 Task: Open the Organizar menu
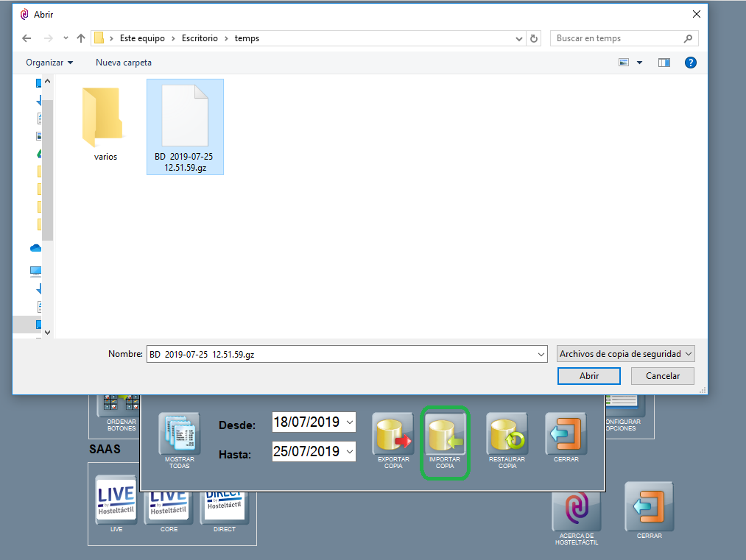point(49,63)
